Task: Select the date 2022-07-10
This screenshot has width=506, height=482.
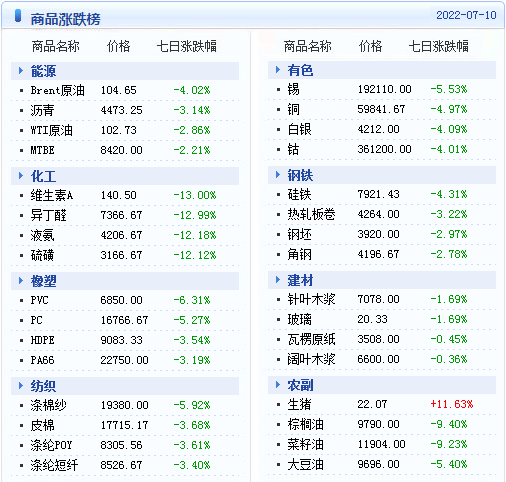Action: [466, 15]
